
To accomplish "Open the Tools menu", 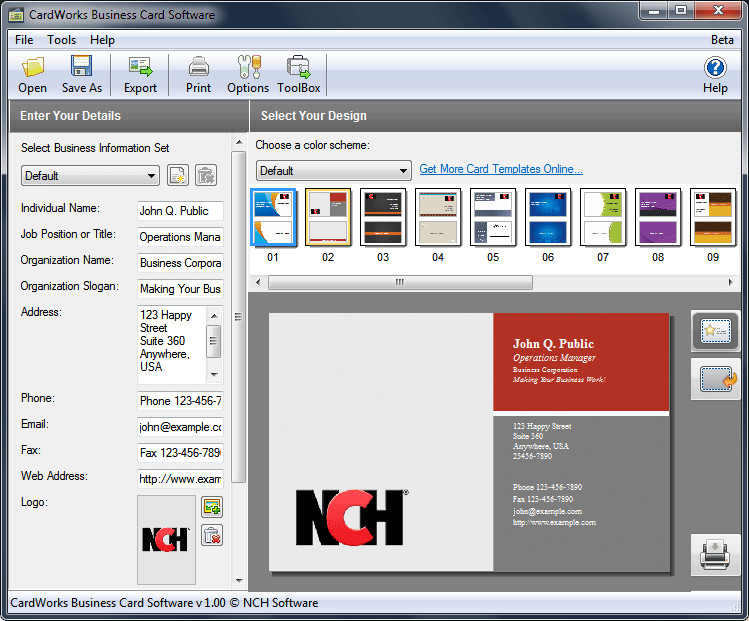I will pyautogui.click(x=62, y=40).
